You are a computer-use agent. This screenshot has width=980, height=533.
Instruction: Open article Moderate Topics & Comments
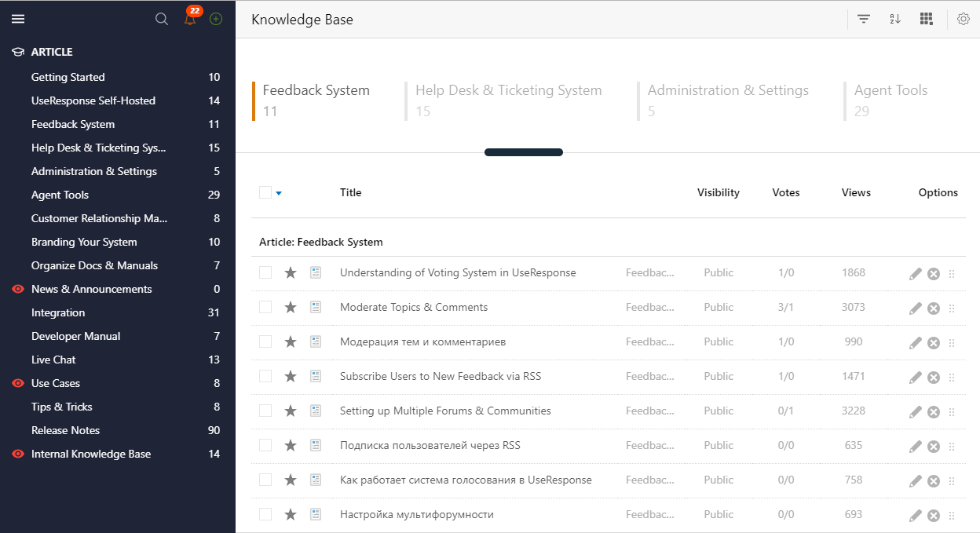click(x=414, y=307)
